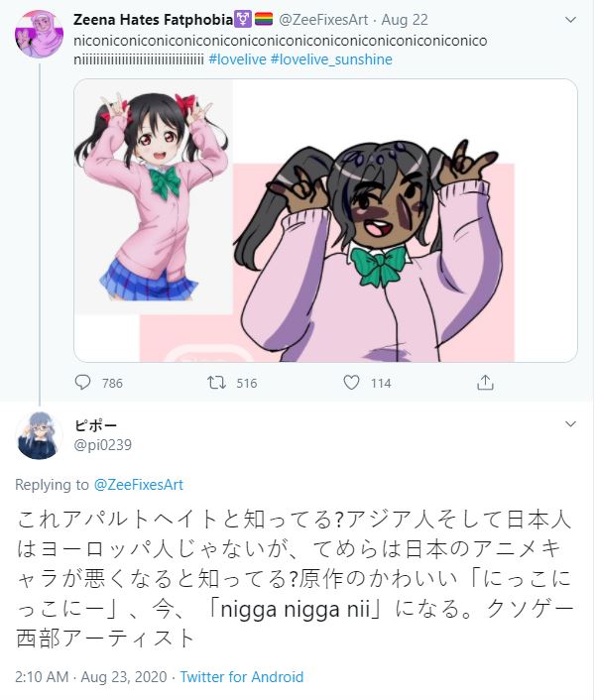Click the @pi0239 handle
Viewport: 596px width, 700px height.
point(103,445)
